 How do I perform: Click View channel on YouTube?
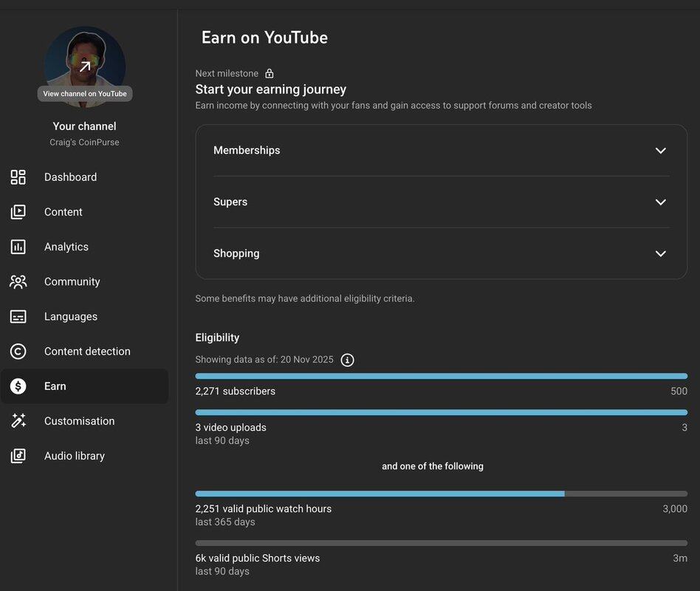coord(85,94)
